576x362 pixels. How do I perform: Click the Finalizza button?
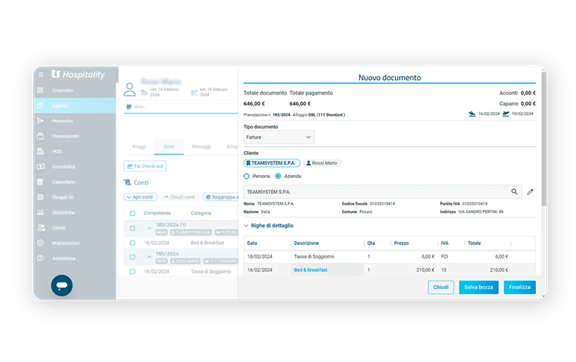pyautogui.click(x=520, y=287)
